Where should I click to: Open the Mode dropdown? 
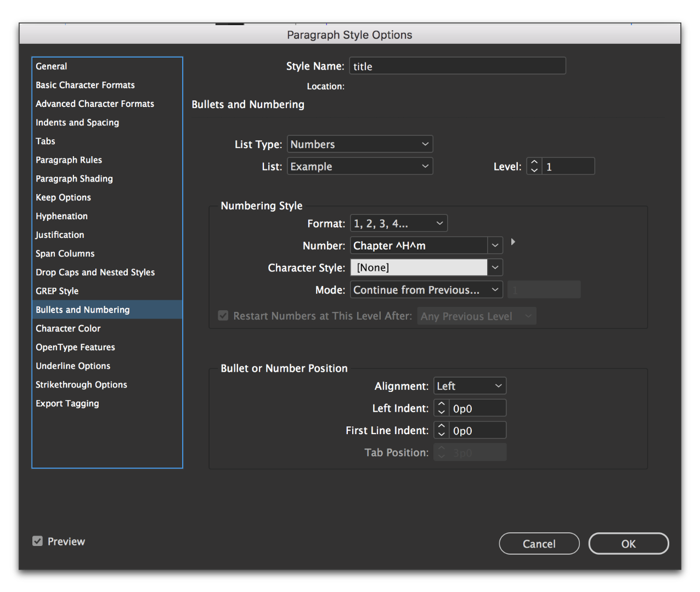point(426,290)
